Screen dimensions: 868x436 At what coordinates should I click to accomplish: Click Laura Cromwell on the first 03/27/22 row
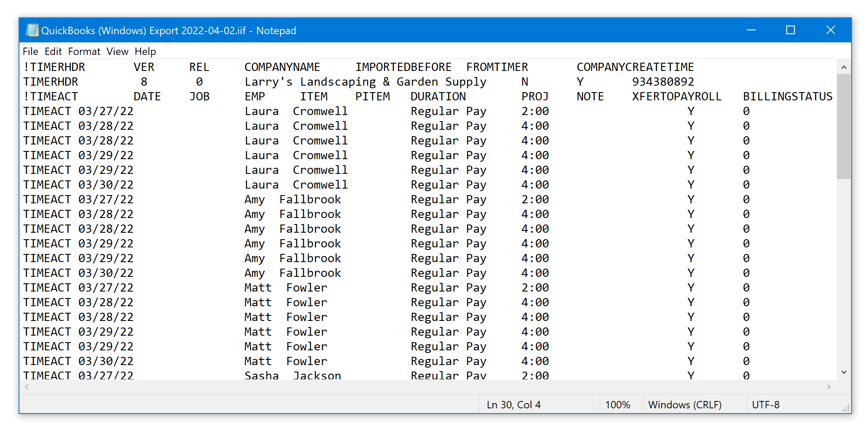(x=296, y=111)
